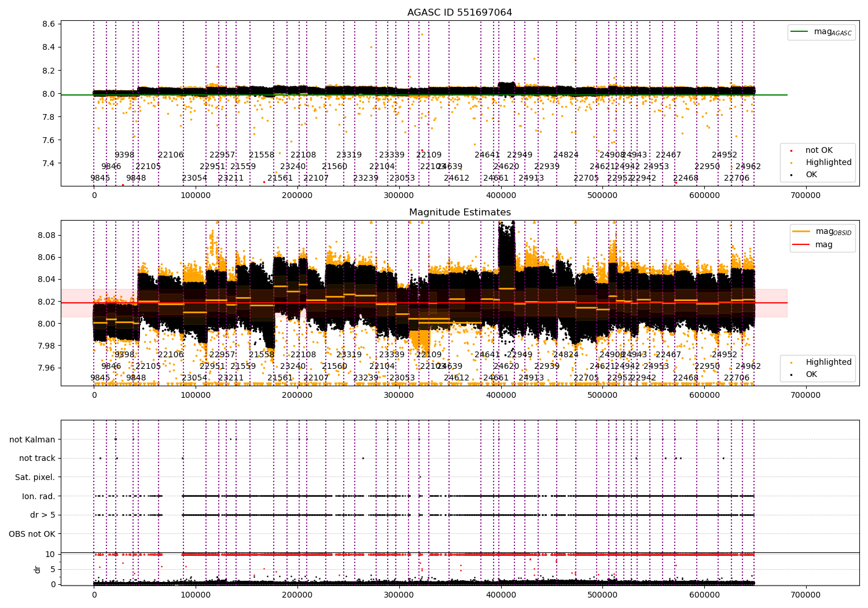Click the 'dr > 5' axis label
This screenshot has width=868, height=608.
pos(43,515)
